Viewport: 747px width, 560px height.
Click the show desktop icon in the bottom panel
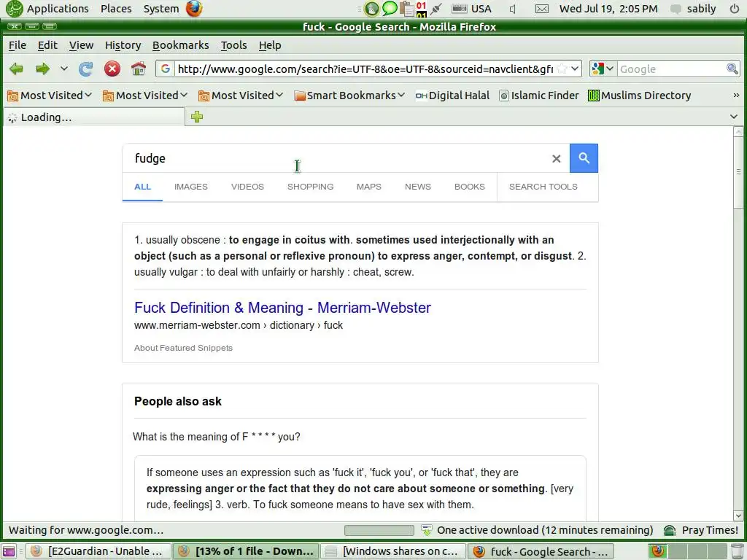(x=9, y=551)
